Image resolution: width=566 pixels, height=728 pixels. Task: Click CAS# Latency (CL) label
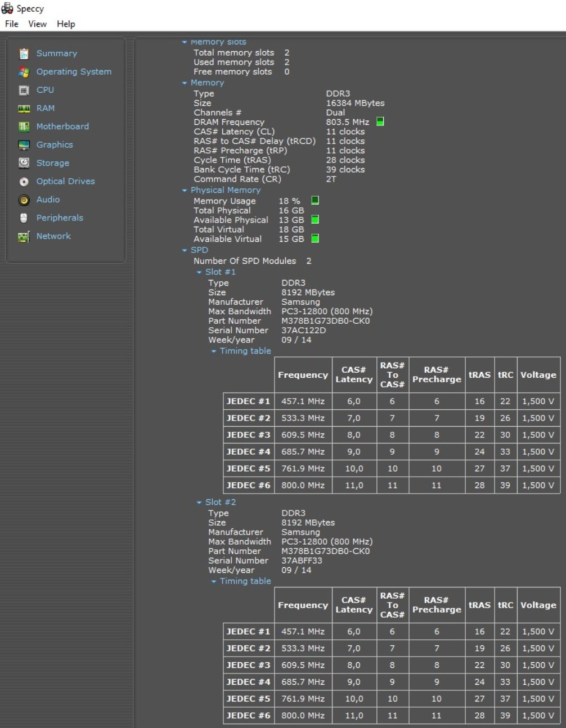click(x=234, y=132)
